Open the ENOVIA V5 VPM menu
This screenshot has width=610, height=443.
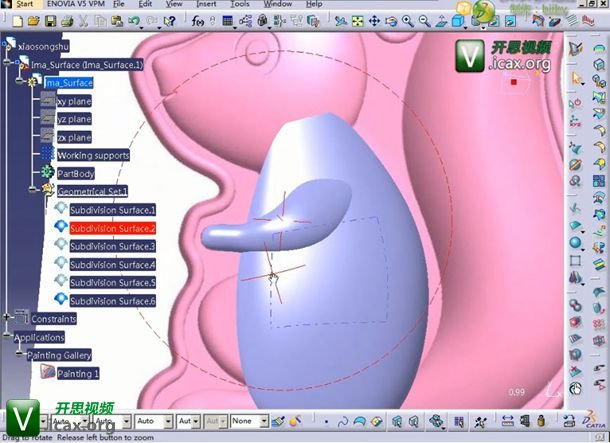click(x=76, y=4)
